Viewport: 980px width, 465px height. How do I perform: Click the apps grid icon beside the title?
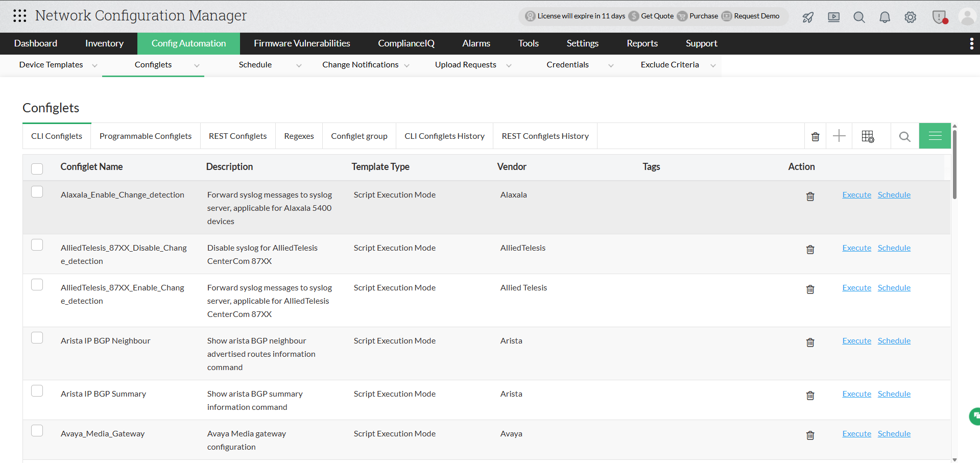pos(19,16)
